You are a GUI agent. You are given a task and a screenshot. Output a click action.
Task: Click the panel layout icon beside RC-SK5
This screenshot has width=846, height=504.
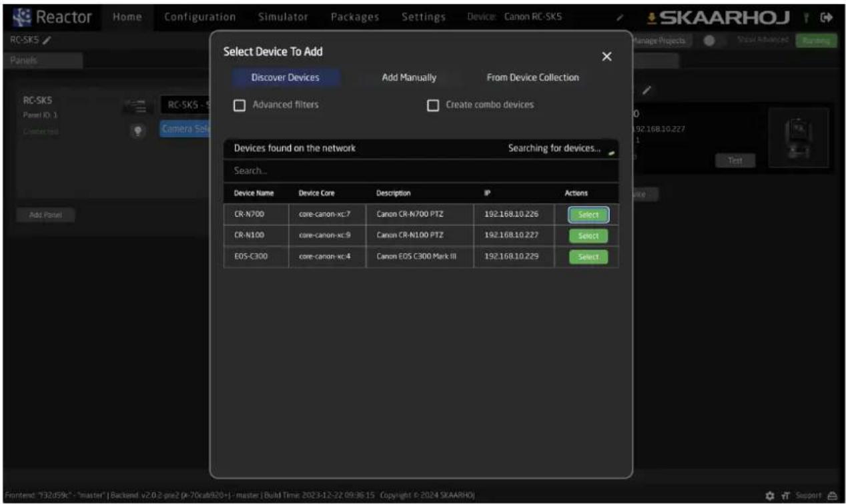136,105
